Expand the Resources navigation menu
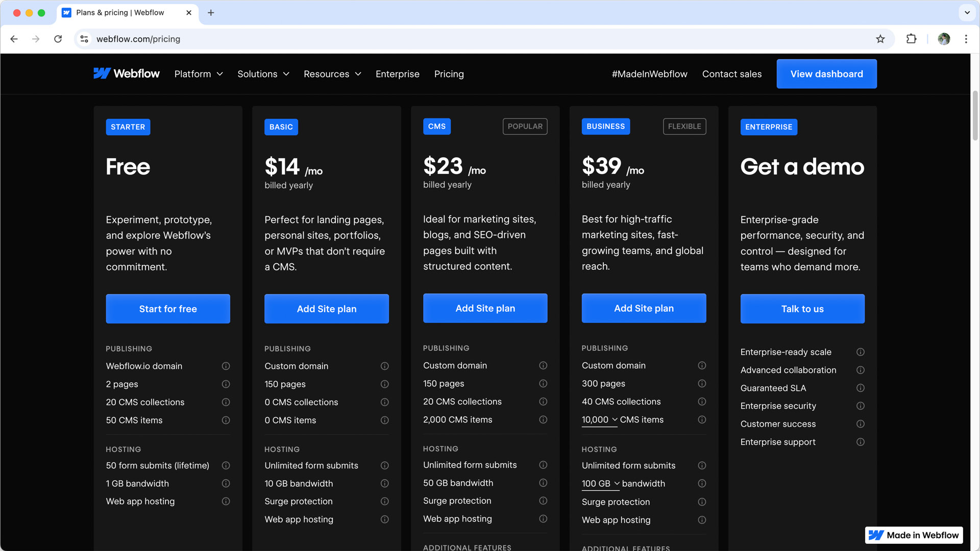The width and height of the screenshot is (980, 551). pos(332,74)
